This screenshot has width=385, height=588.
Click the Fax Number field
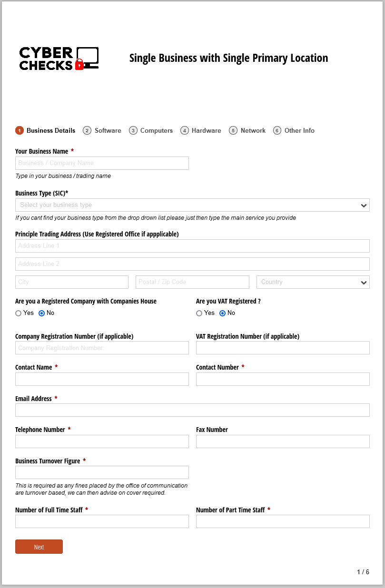(283, 441)
